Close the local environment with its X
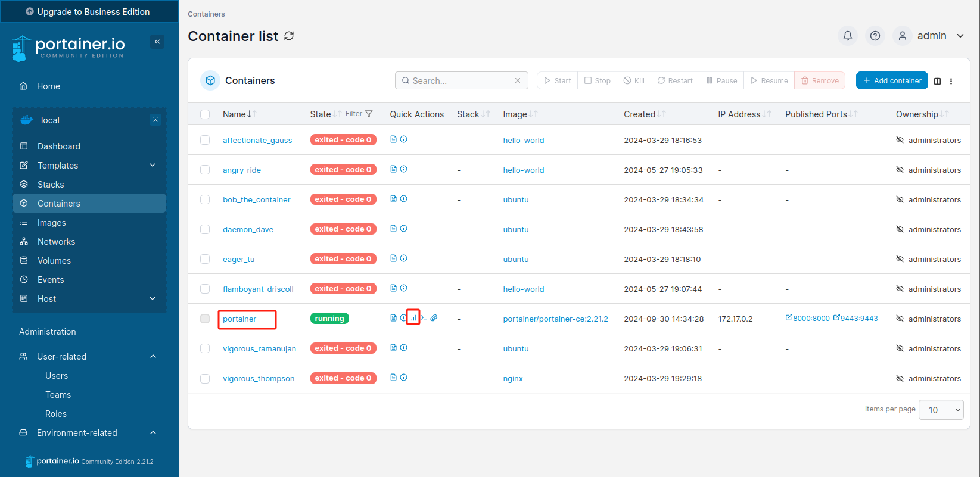The width and height of the screenshot is (980, 477). point(155,120)
